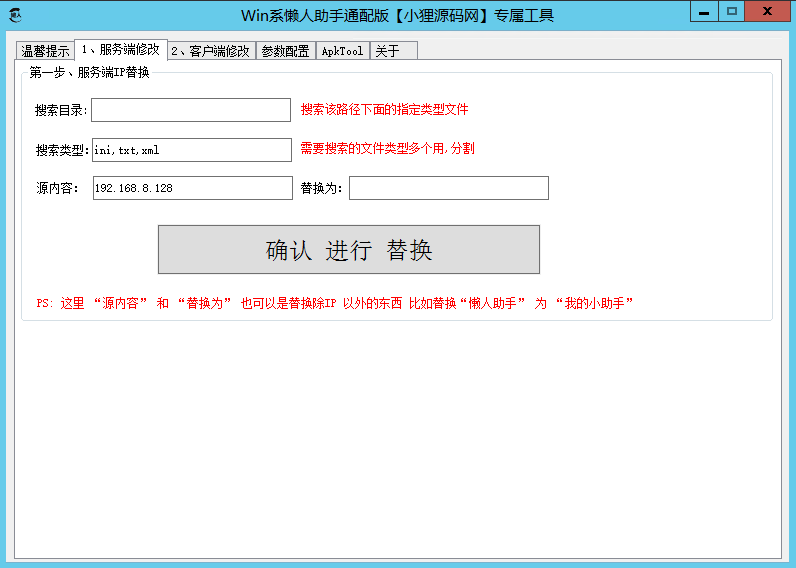Click the 搜索类型 field containing ini,txt,xml

pos(190,150)
